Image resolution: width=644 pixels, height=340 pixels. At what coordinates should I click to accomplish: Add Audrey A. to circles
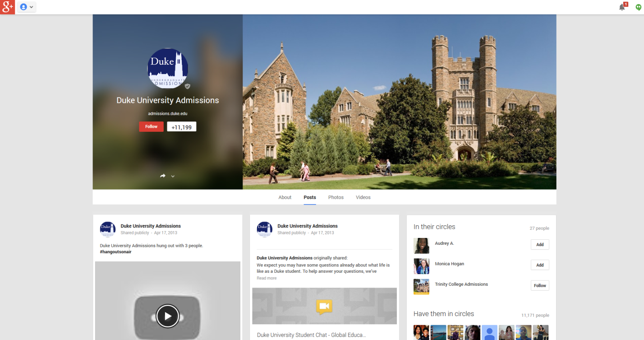539,244
